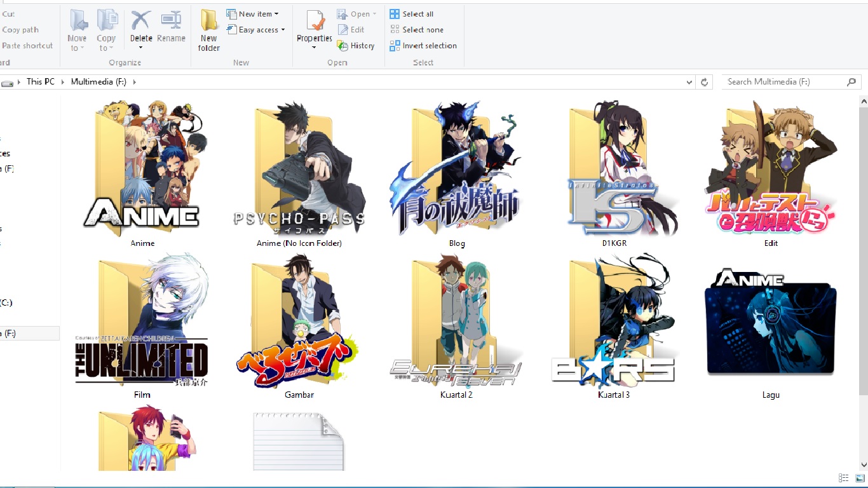Click the search magnifier icon

[x=851, y=82]
